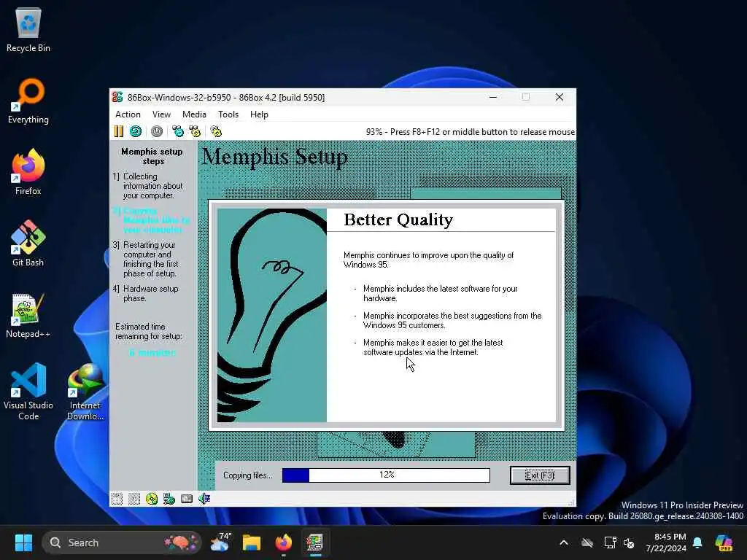The height and width of the screenshot is (560, 747).
Task: Select the Visual Studio Code desktop shortcut
Action: tap(28, 392)
